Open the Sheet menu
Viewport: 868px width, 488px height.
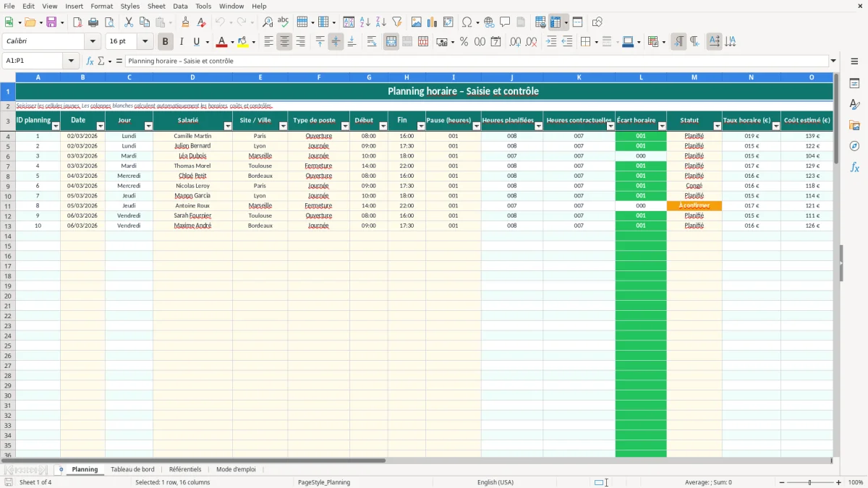(156, 6)
